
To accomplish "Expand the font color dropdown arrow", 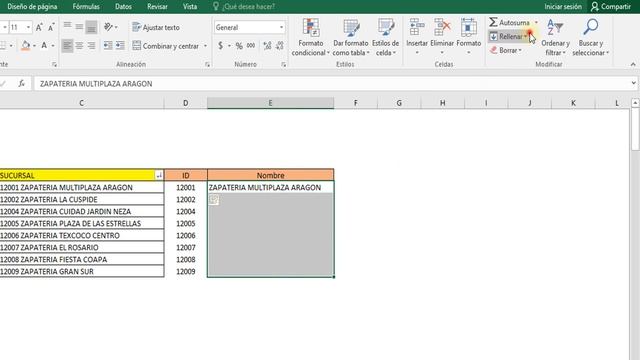I will coord(53,46).
